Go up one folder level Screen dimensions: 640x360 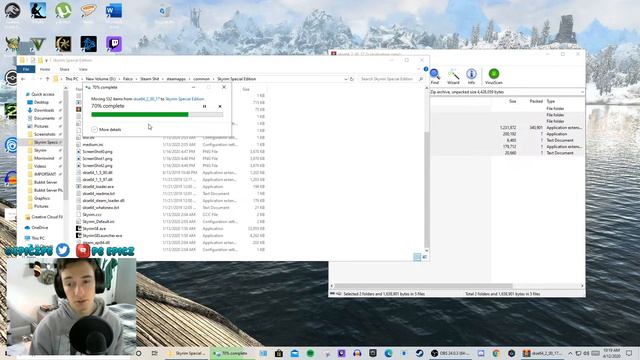coord(47,79)
